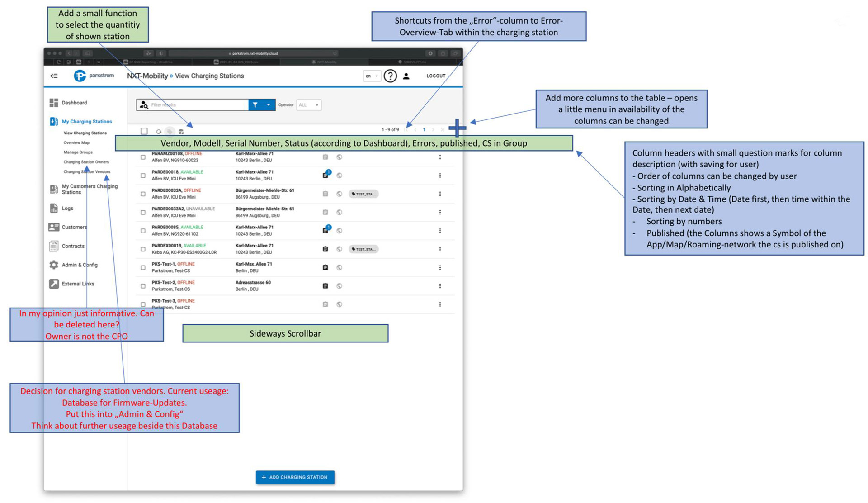The image size is (868, 503).
Task: Tick the select-all checkbox above the list
Action: point(144,131)
